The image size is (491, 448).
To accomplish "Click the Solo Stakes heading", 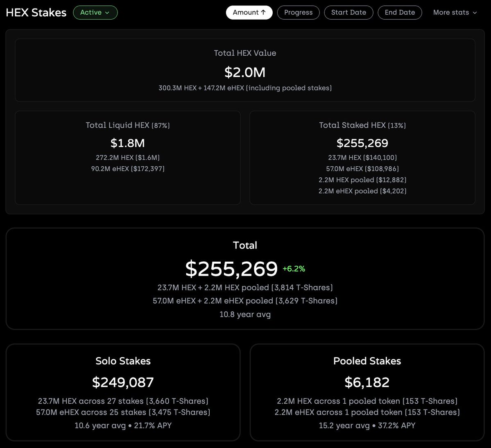I will [x=123, y=361].
